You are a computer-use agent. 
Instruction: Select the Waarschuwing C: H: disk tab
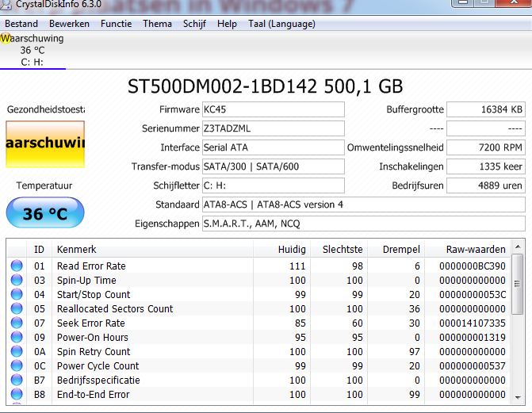pyautogui.click(x=33, y=50)
